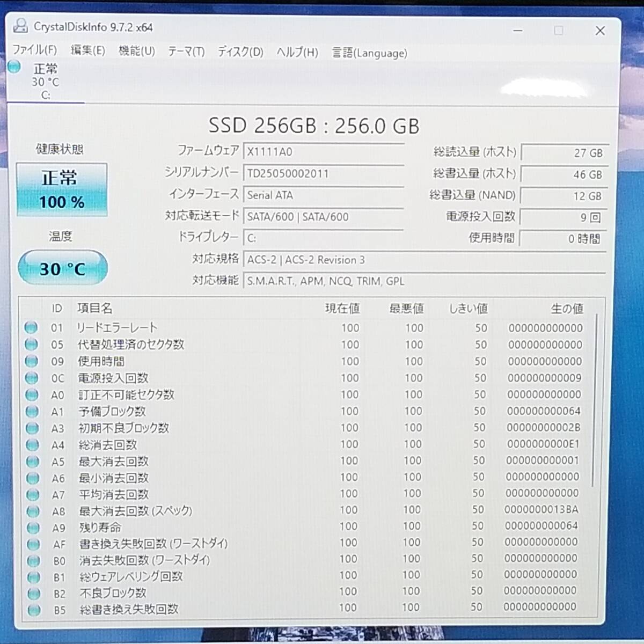
Task: Click 総書き換え失敗回数 row name
Action: point(129,609)
